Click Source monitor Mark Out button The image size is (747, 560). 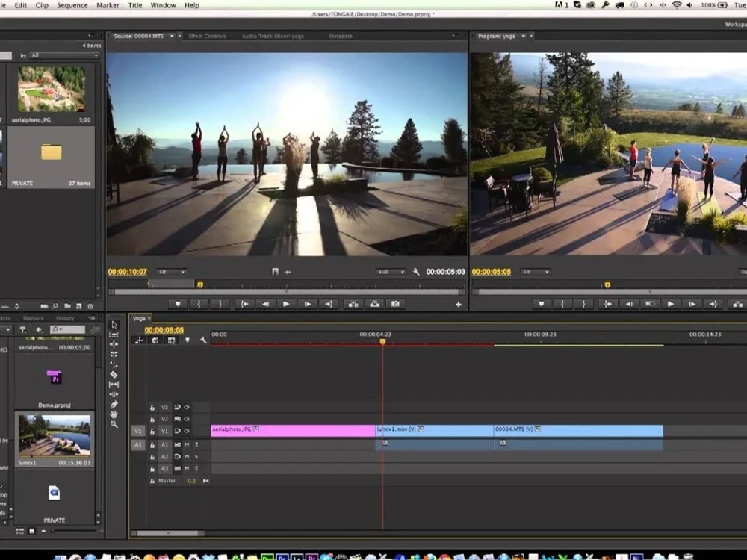[220, 304]
